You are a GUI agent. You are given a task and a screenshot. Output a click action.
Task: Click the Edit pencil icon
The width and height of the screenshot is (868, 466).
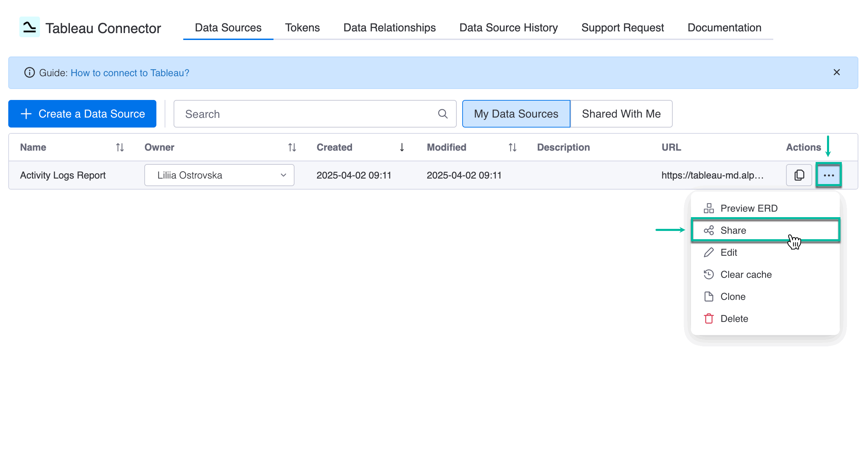(x=709, y=252)
